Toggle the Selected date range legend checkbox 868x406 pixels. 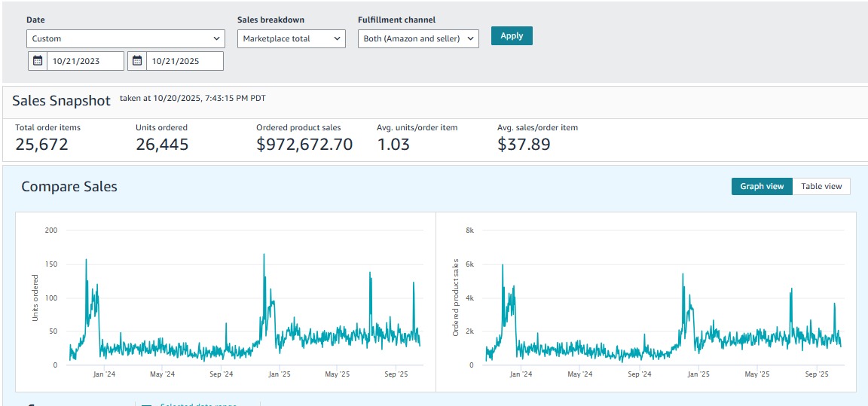146,404
